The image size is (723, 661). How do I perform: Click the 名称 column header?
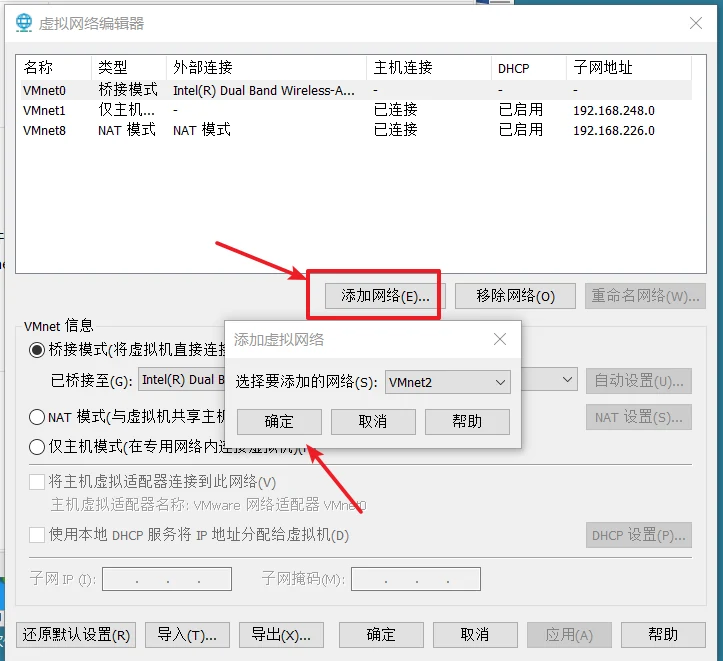(54, 68)
